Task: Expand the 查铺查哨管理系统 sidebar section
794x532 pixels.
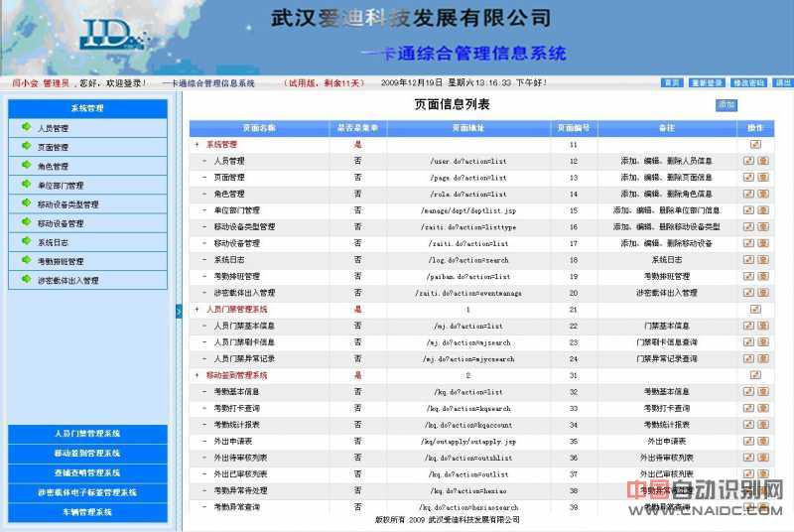Action: [87, 472]
